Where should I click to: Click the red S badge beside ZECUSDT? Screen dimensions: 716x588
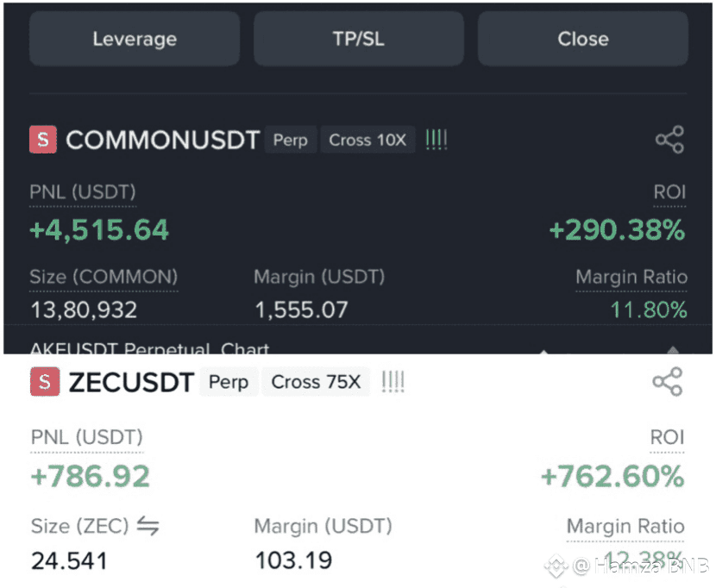click(x=45, y=382)
